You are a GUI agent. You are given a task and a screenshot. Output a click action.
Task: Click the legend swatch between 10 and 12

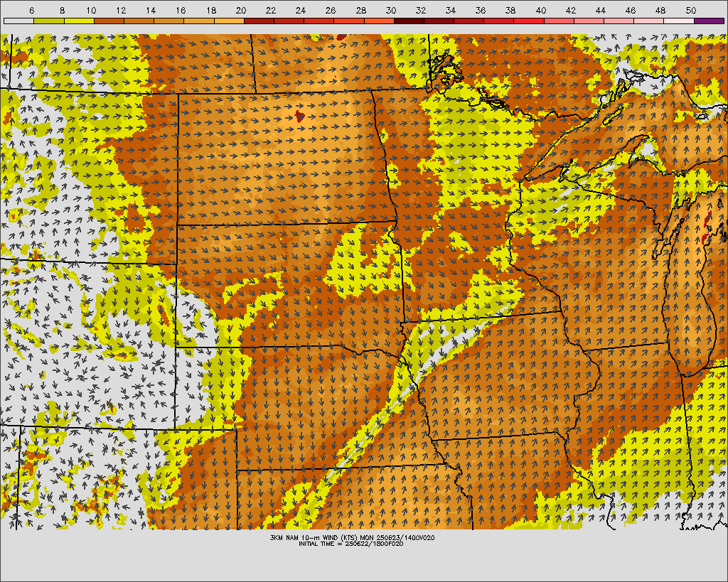click(x=109, y=21)
